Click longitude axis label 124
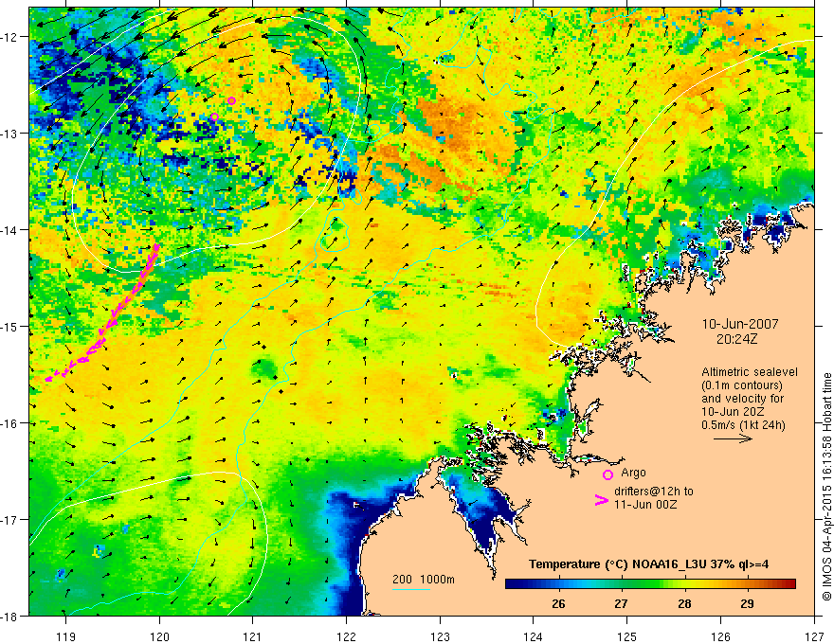Viewport: 834px width, 644px height. tap(533, 636)
